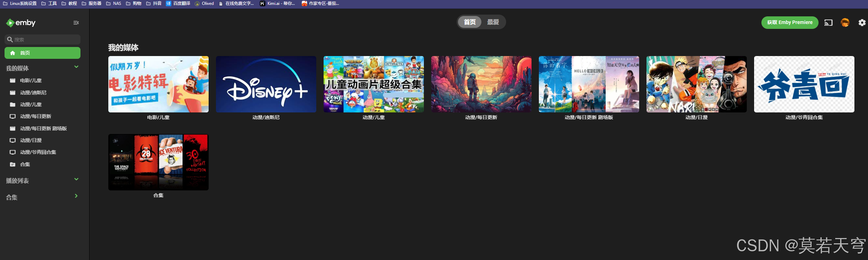Viewport: 868px width, 260px height.
Task: Open the 动漫/每日更新 astronaut thumbnail
Action: 481,84
